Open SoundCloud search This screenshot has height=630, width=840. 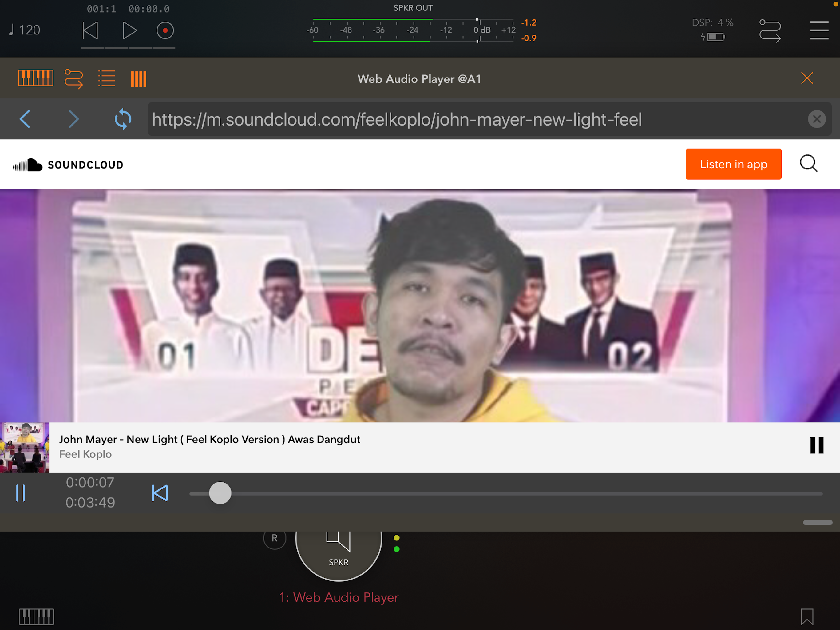[x=808, y=164]
